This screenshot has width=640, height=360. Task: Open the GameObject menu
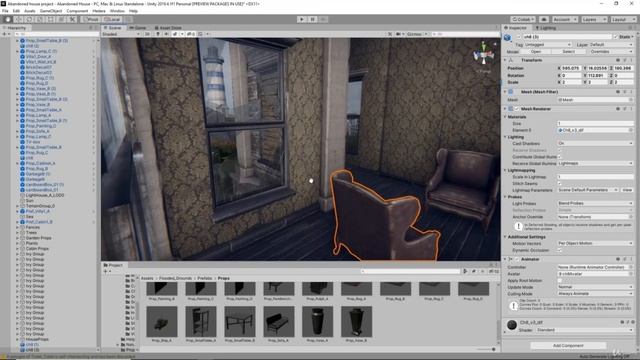(51, 11)
